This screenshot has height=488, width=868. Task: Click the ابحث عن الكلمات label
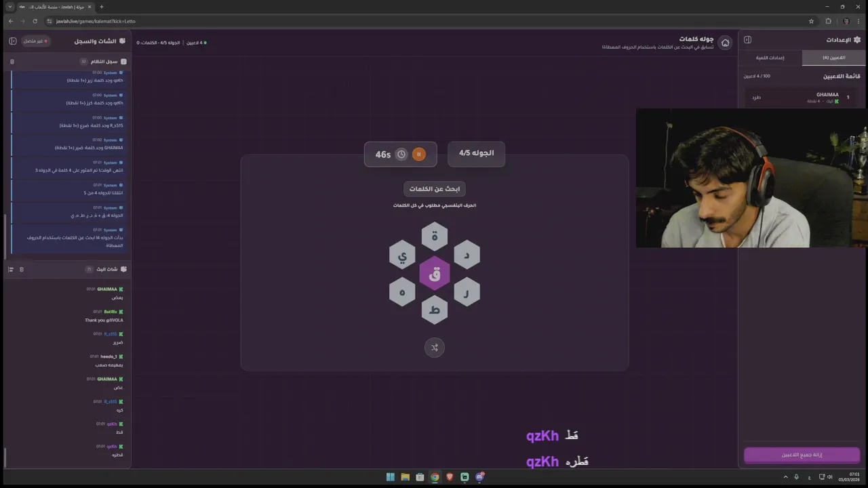click(435, 189)
